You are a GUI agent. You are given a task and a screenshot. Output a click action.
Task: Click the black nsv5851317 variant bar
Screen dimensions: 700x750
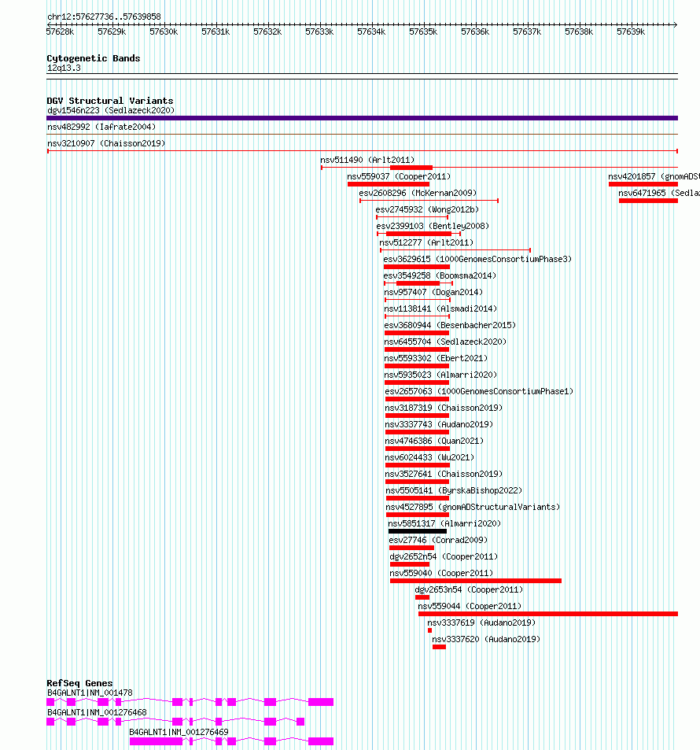point(418,531)
